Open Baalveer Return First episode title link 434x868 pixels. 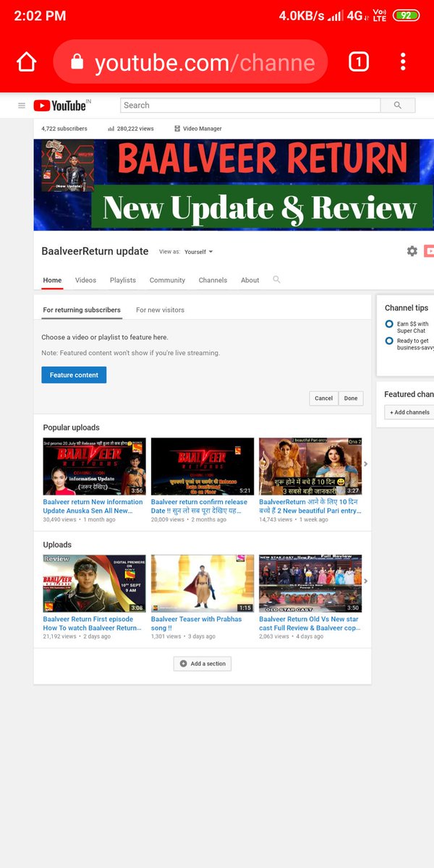point(92,623)
